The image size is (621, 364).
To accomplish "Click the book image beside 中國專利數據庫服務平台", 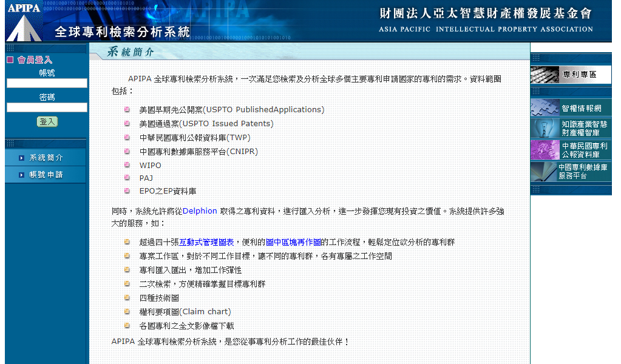I will click(544, 172).
